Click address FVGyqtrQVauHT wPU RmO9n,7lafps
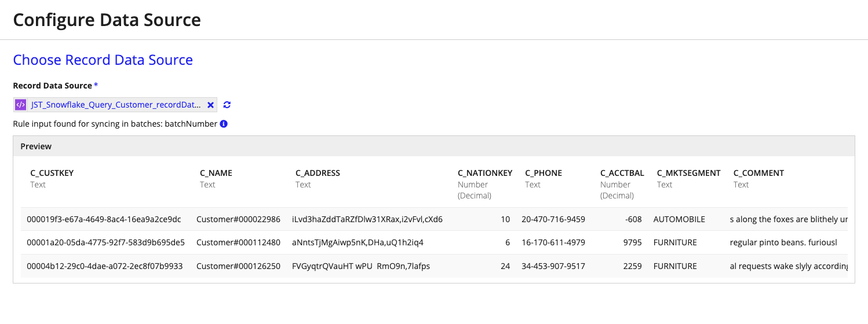The width and height of the screenshot is (868, 324). pyautogui.click(x=361, y=266)
